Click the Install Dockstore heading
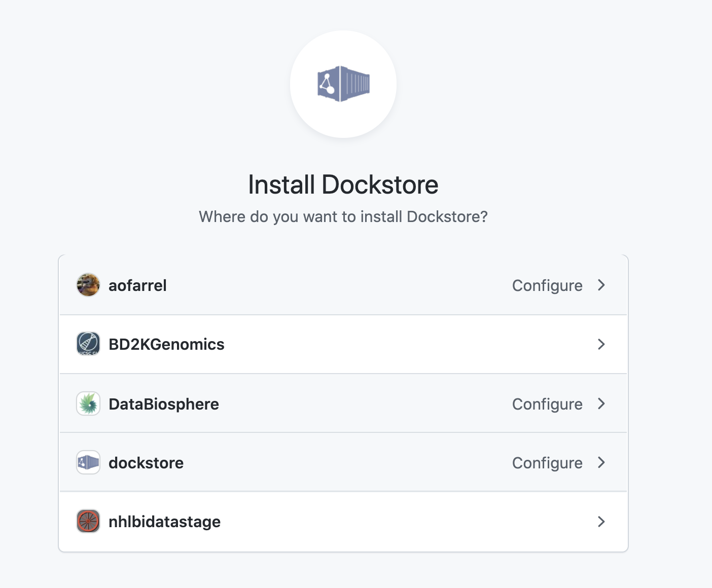This screenshot has width=712, height=588. 343,185
